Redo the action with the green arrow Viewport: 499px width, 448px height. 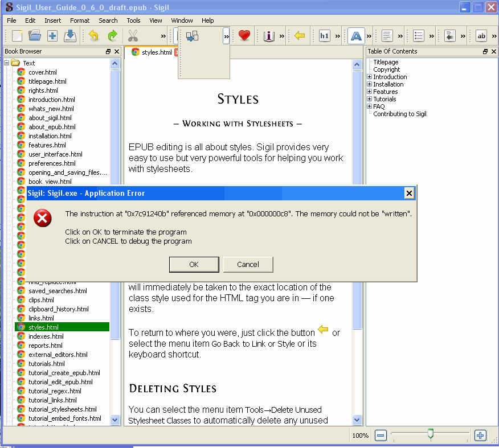(x=112, y=36)
